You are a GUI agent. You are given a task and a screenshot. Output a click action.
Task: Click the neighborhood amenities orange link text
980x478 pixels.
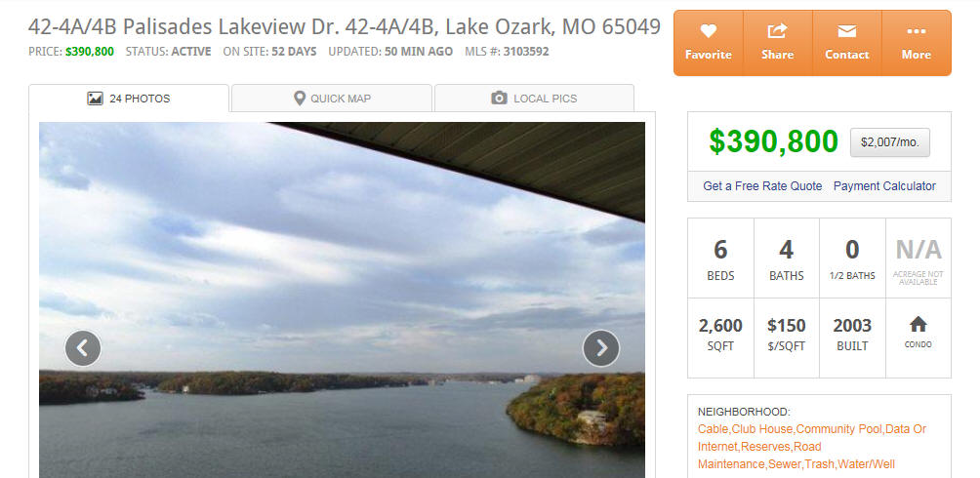(x=812, y=447)
